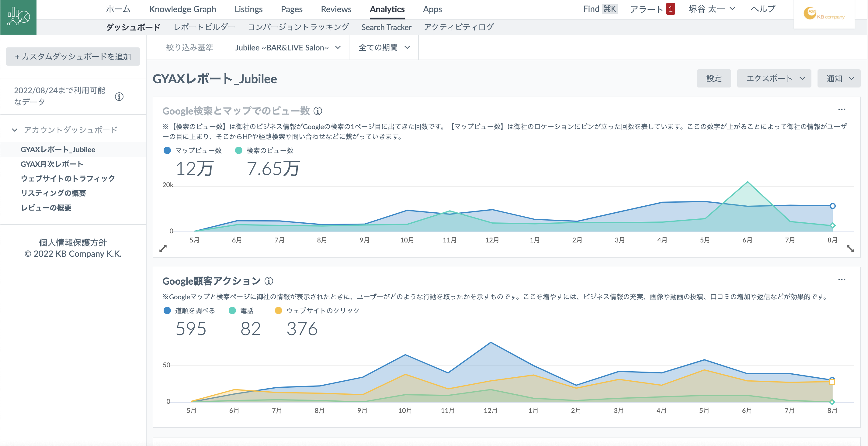Open the Jubilee ~BAR&LIVE Salon~ location dropdown
Screen dimensions: 868x446
[287, 48]
